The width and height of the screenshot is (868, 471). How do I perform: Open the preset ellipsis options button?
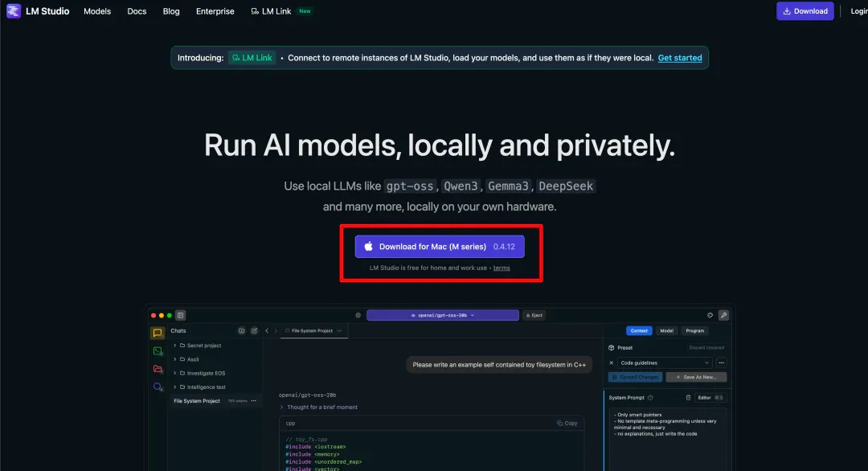(721, 363)
